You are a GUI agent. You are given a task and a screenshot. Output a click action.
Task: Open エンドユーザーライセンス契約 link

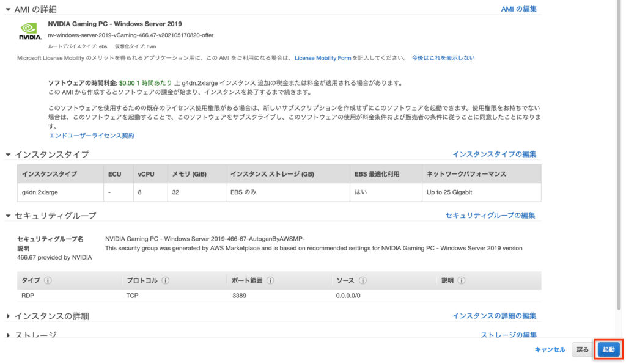pos(92,136)
